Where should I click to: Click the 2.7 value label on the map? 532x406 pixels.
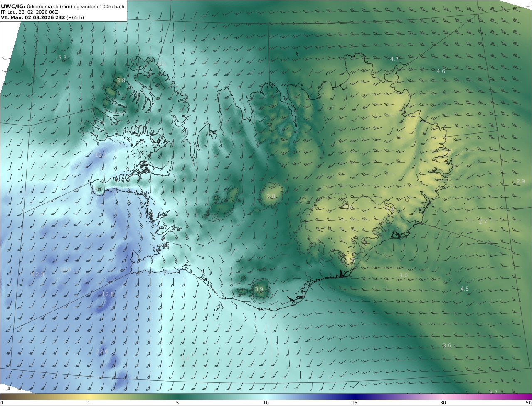(x=483, y=222)
